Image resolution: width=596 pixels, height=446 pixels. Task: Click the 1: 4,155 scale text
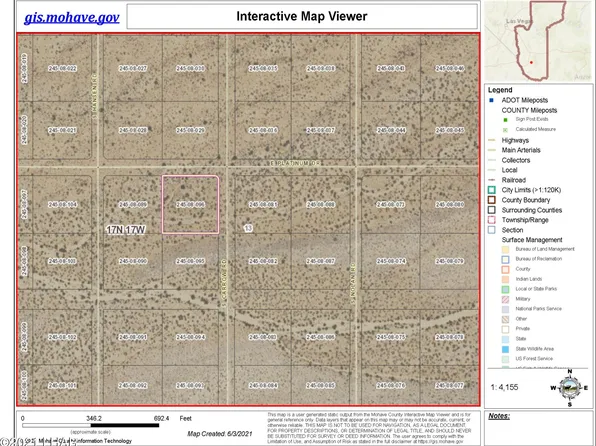point(504,387)
